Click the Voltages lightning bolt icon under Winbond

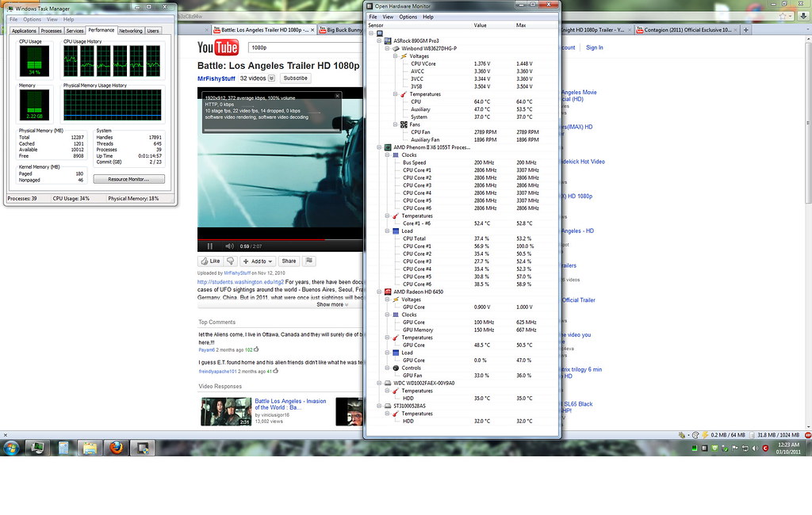pyautogui.click(x=404, y=56)
